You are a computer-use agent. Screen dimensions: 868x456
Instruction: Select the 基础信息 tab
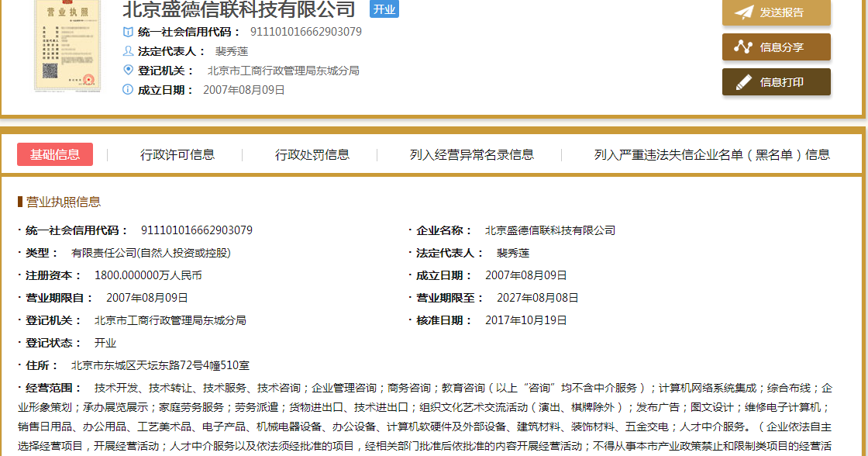55,154
